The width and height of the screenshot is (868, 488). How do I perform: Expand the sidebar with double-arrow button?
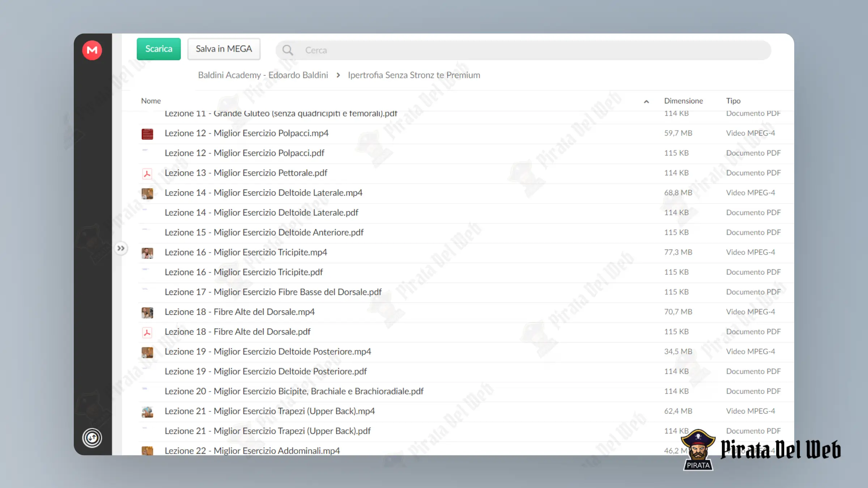coord(121,248)
